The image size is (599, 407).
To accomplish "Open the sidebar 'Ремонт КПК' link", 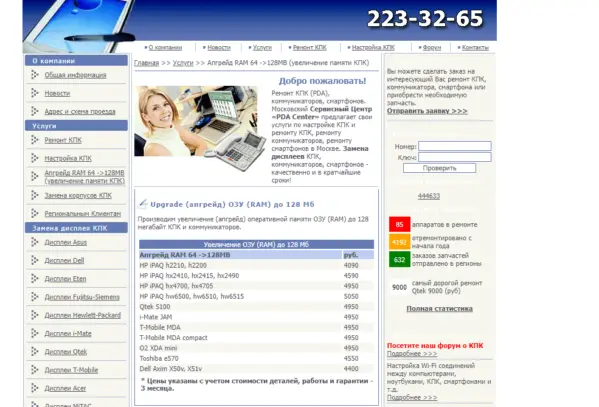I will (x=63, y=140).
